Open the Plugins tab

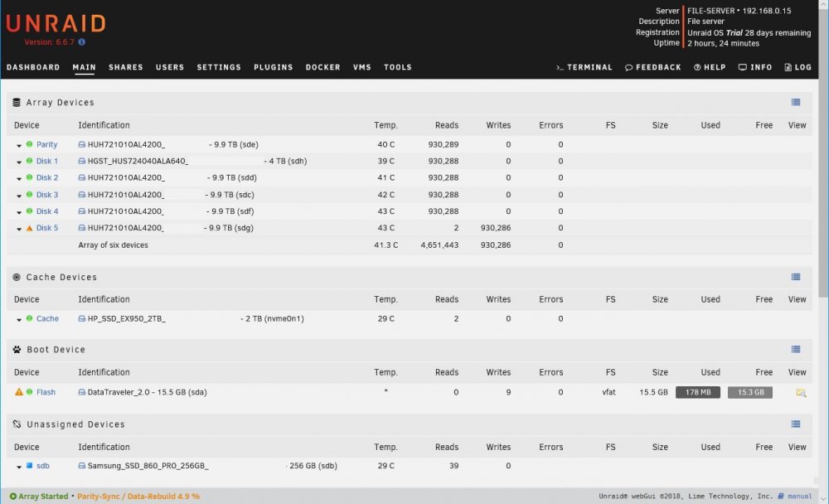[274, 67]
